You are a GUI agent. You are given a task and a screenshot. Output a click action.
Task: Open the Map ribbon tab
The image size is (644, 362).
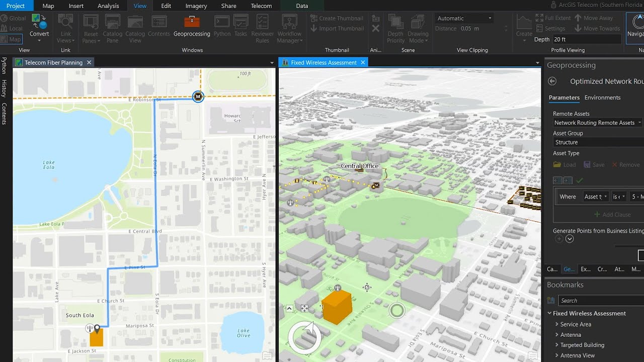[48, 6]
